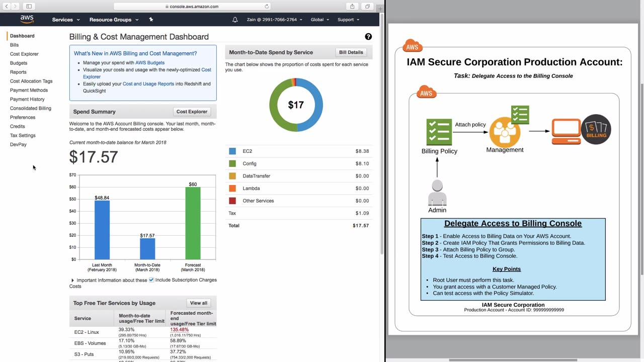Click the Other Services red legend swatch

point(232,201)
